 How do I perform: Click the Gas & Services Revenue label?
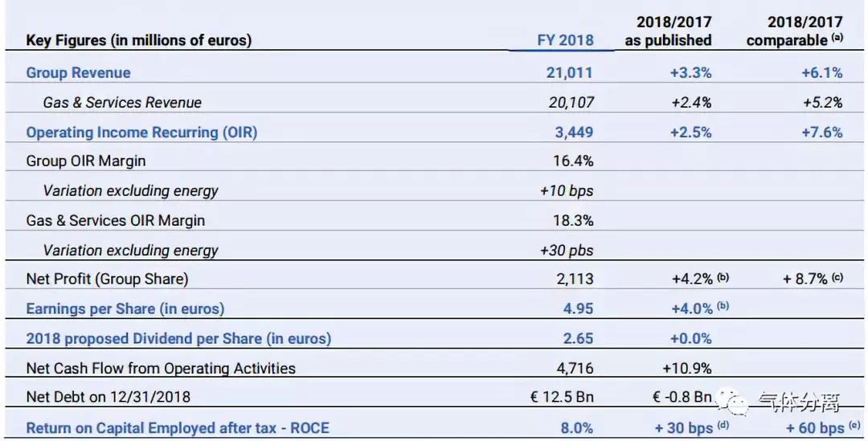click(122, 102)
